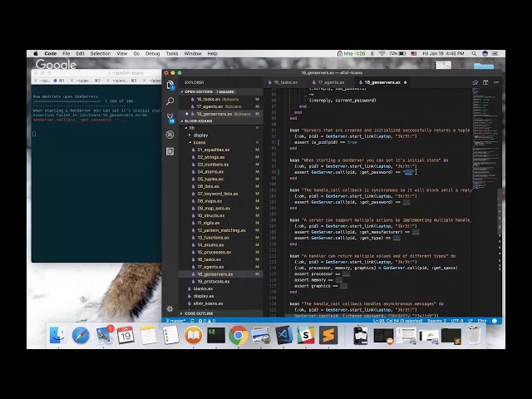Open 01_equalities.ex in the file tree
532x399 pixels.
(x=220, y=150)
